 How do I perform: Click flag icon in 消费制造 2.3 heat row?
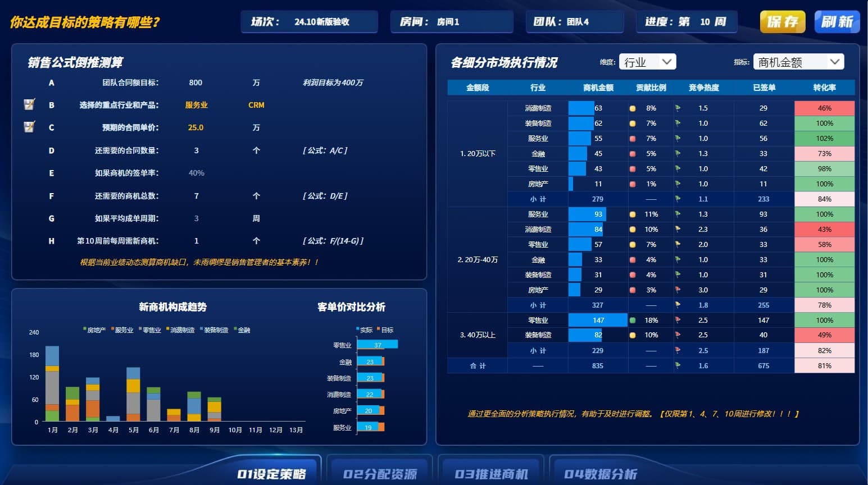pyautogui.click(x=678, y=229)
